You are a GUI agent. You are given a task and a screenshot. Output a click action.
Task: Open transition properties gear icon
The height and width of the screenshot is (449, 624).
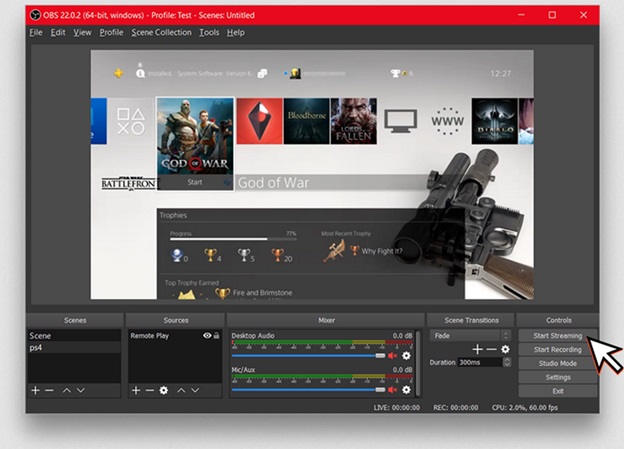click(x=505, y=349)
